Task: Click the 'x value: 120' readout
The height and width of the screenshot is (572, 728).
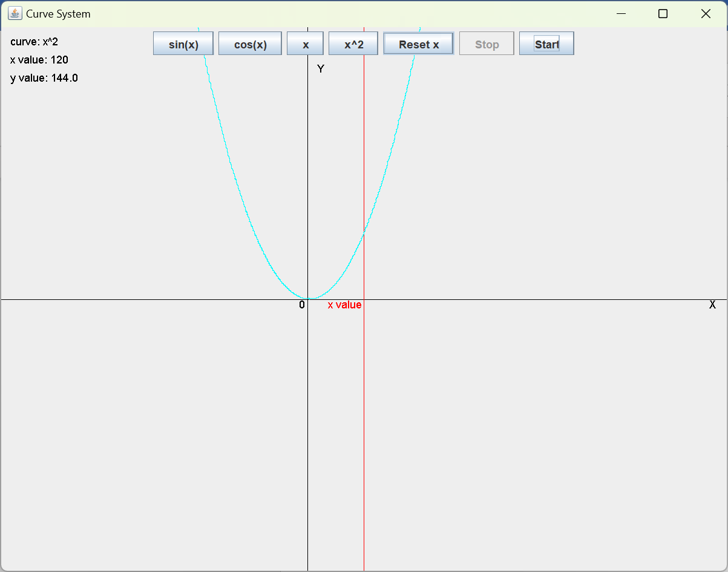Action: (39, 60)
